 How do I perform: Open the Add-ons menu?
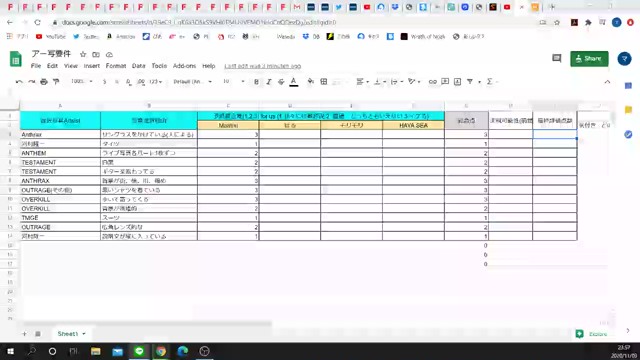click(184, 66)
